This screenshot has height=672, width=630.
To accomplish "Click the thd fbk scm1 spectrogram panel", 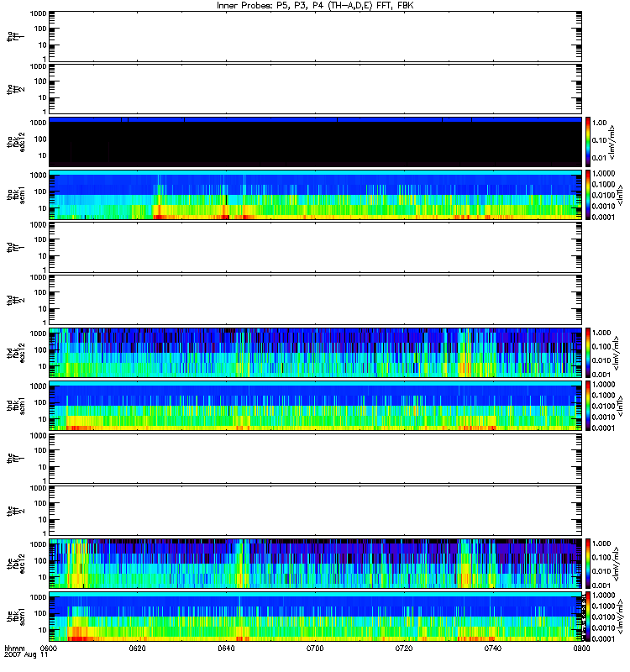I will 315,406.
